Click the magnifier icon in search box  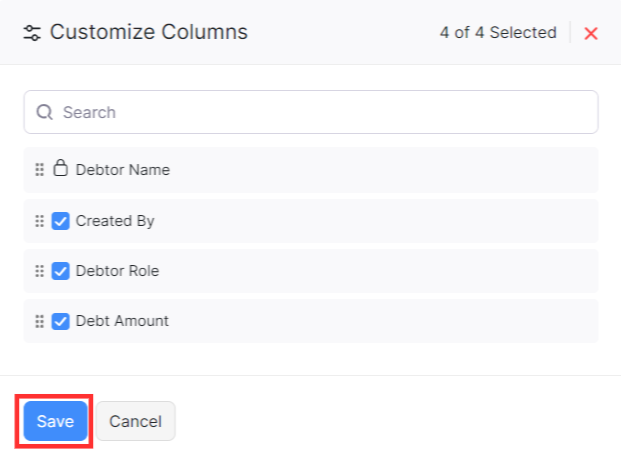(x=44, y=112)
